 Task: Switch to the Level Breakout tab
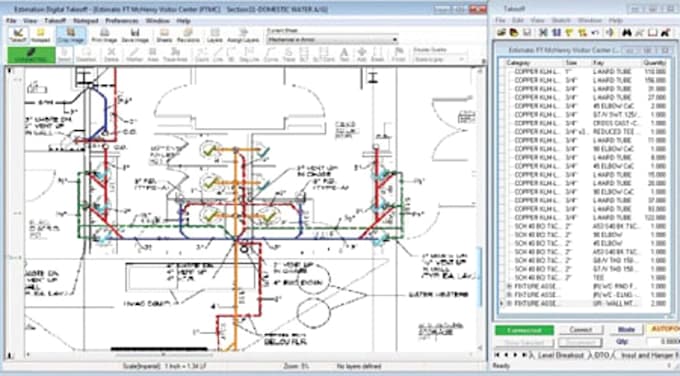coord(560,355)
